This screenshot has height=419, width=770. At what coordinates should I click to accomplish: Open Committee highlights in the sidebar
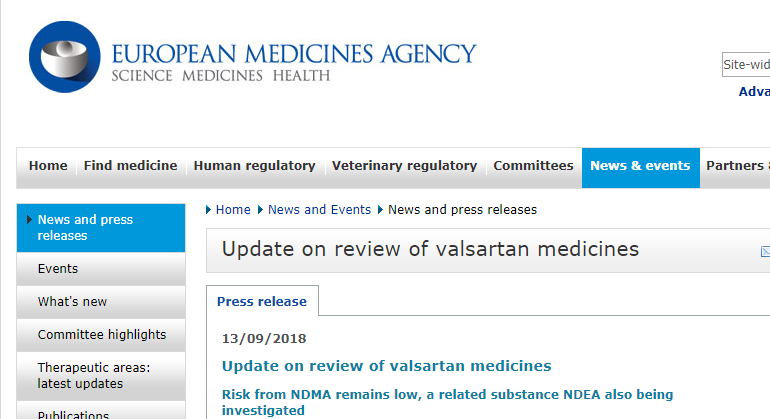pyautogui.click(x=101, y=335)
